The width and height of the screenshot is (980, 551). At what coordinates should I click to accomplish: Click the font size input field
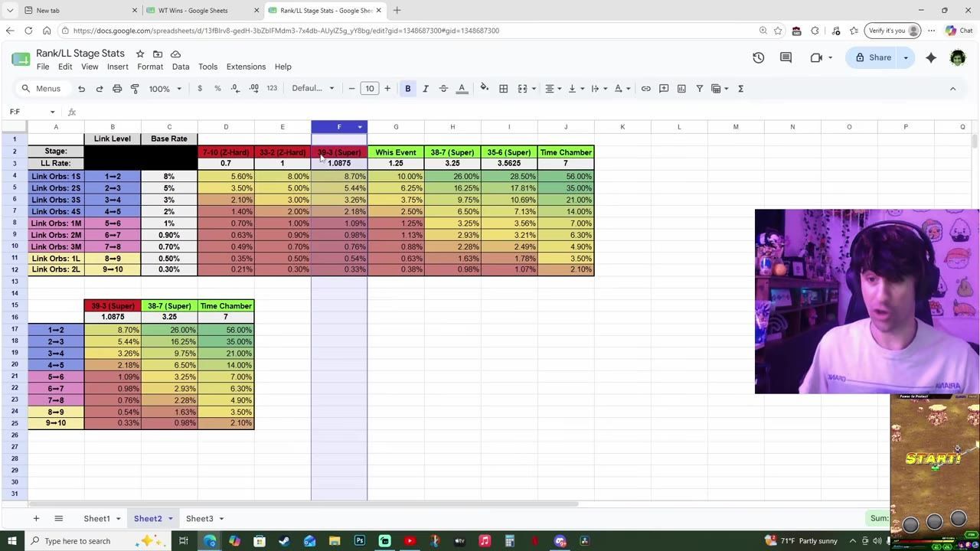(x=370, y=89)
